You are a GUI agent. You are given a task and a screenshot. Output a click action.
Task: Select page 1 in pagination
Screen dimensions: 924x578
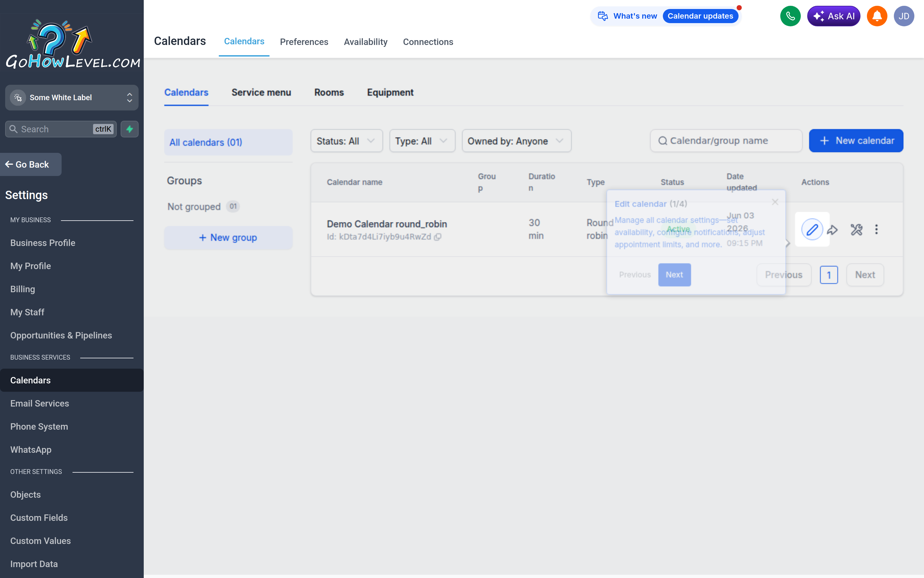pos(828,275)
